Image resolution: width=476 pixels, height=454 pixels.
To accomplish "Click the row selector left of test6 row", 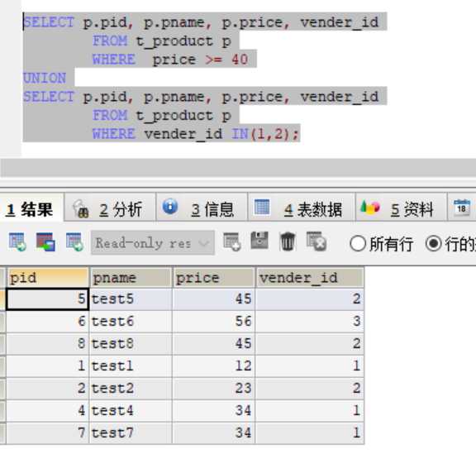I will 2,322.
